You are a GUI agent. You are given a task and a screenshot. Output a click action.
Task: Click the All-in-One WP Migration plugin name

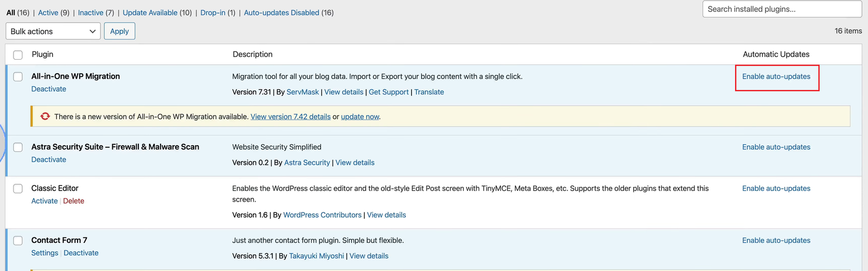tap(75, 76)
